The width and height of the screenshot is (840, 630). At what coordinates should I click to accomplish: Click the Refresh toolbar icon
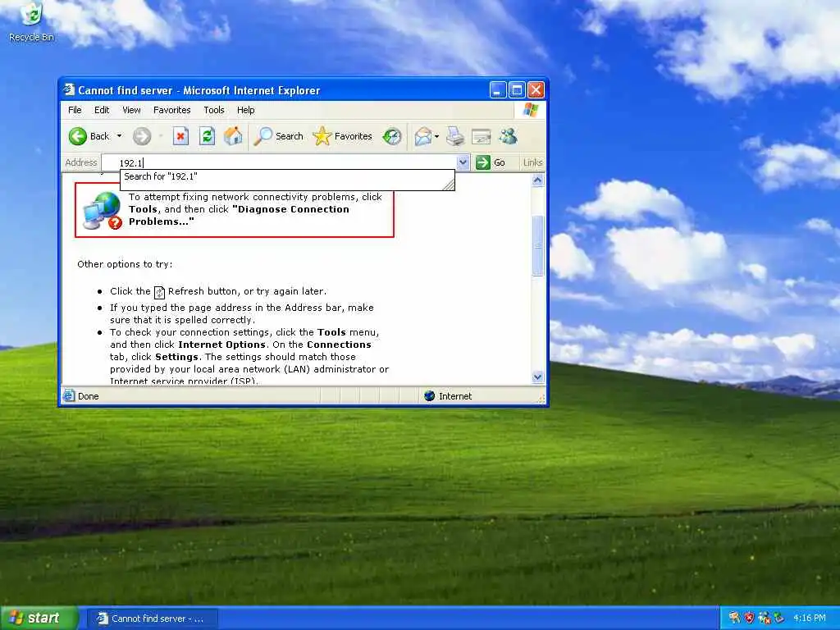click(207, 136)
